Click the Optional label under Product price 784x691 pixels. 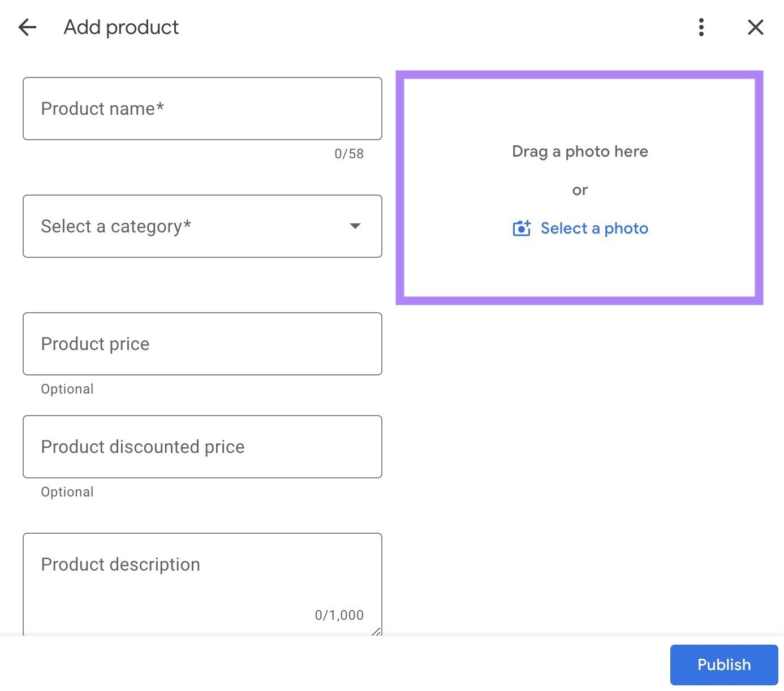pos(67,388)
